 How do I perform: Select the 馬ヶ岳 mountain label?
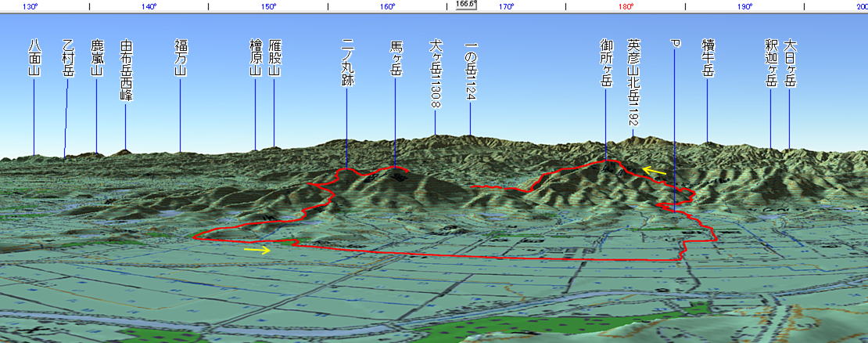(396, 60)
